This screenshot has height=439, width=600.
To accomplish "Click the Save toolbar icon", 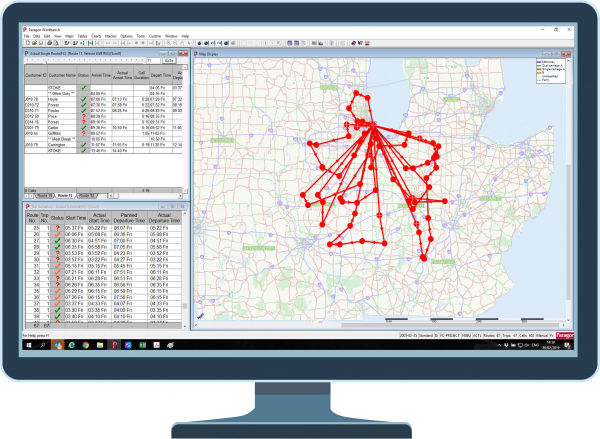I will [x=41, y=43].
